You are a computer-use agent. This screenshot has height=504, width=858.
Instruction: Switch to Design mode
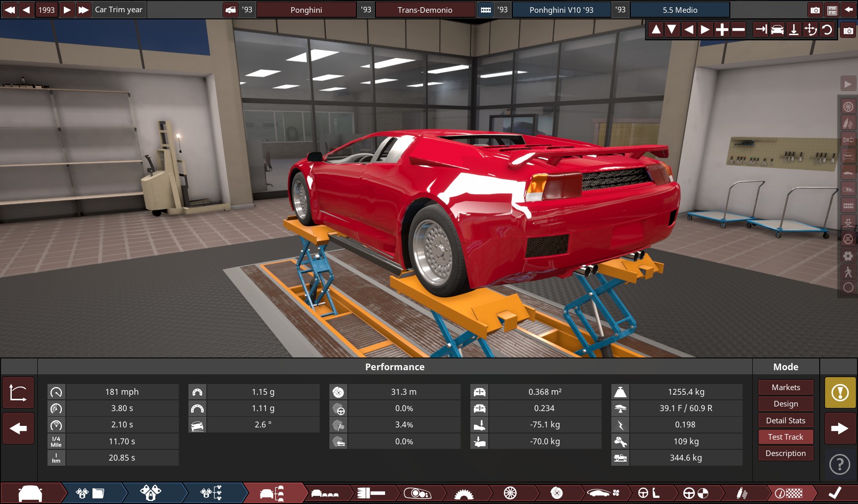coord(785,403)
